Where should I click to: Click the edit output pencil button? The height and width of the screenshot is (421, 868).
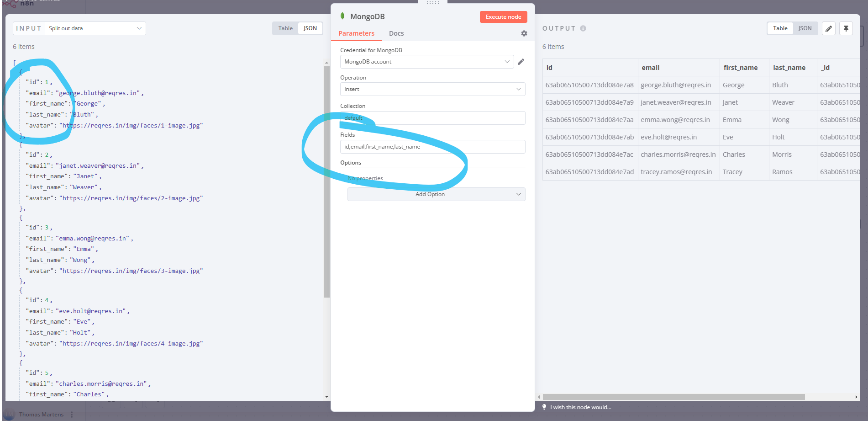click(829, 28)
